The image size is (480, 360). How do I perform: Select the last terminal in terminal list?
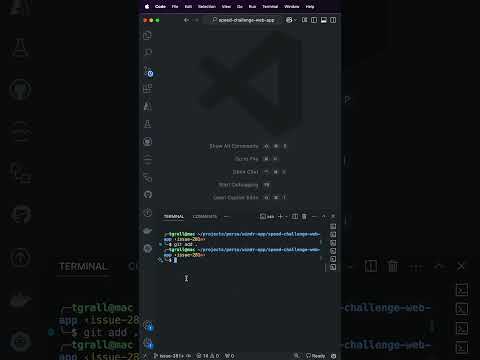pyautogui.click(x=333, y=267)
